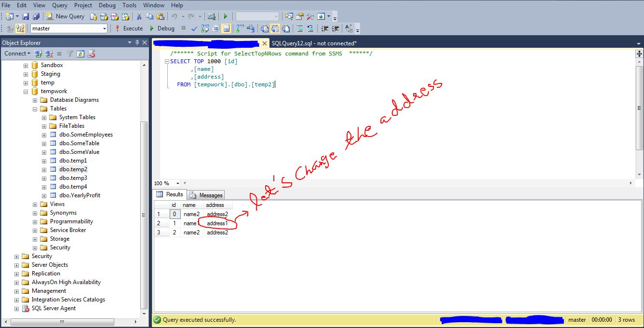The height and width of the screenshot is (328, 644).
Task: Toggle auto-hide pin on Object Explorer
Action: [x=137, y=43]
